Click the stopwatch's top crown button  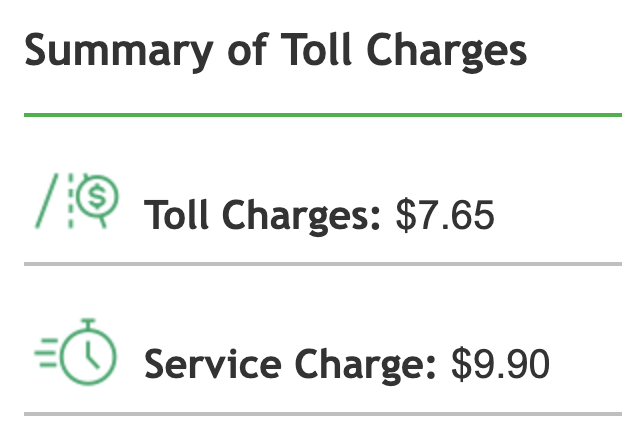[x=89, y=322]
